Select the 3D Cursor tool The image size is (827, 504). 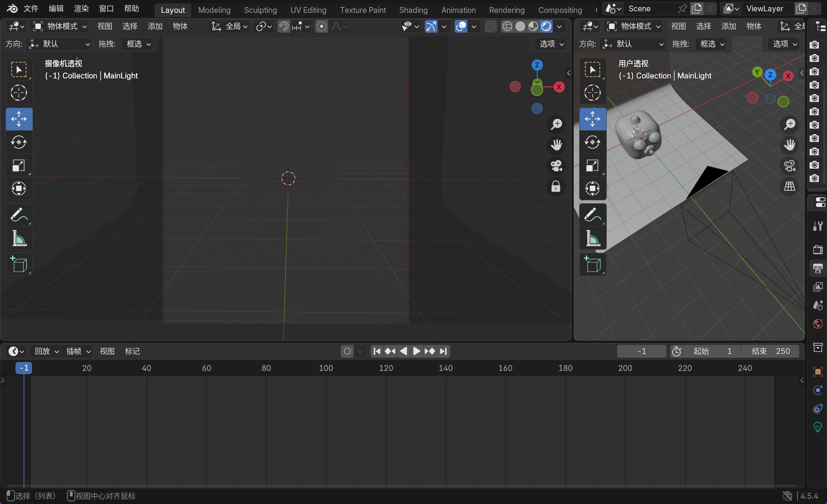(19, 93)
